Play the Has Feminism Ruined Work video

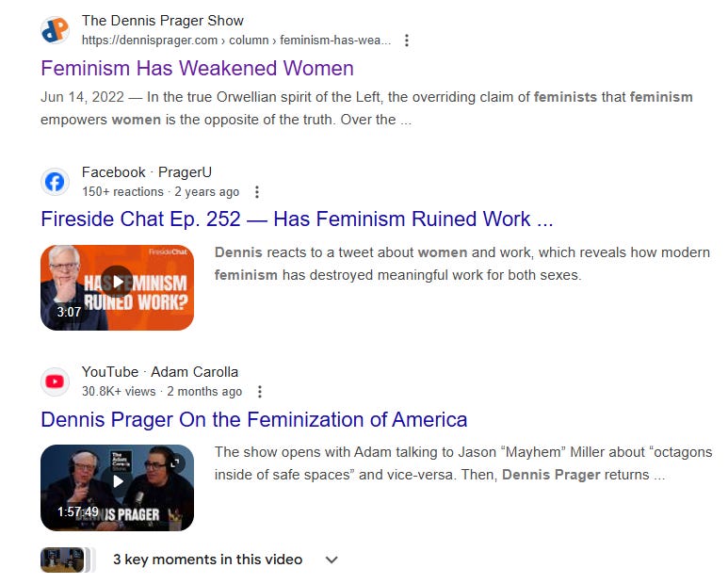[118, 282]
